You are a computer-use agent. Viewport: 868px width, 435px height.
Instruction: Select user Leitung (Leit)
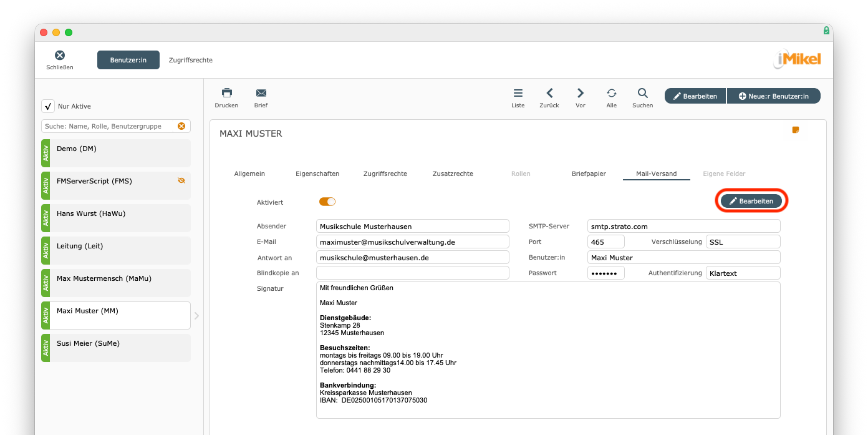(116, 250)
